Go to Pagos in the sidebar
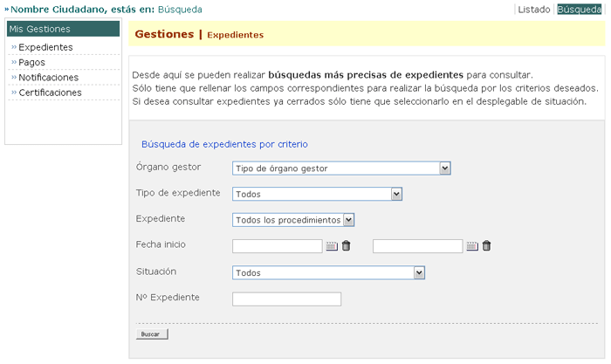 [32, 62]
